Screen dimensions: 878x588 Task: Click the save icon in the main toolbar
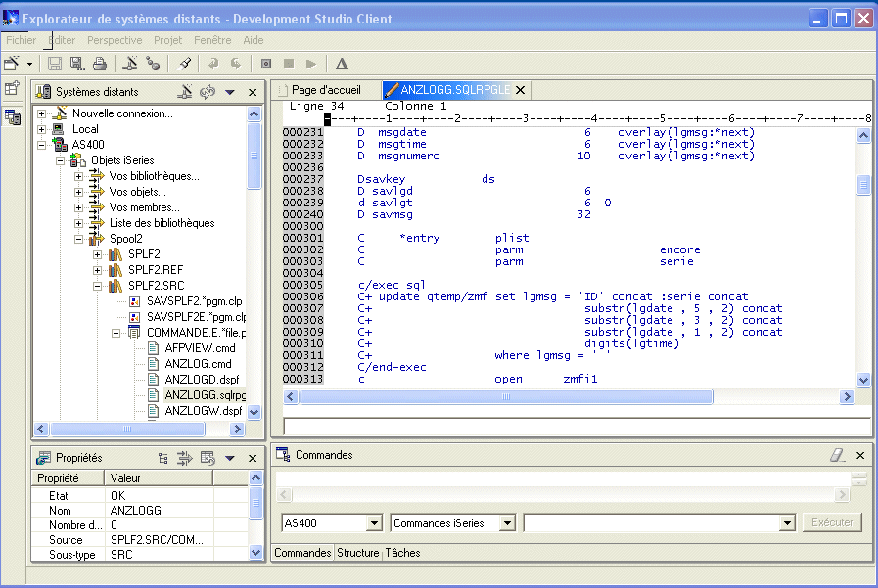pyautogui.click(x=55, y=64)
